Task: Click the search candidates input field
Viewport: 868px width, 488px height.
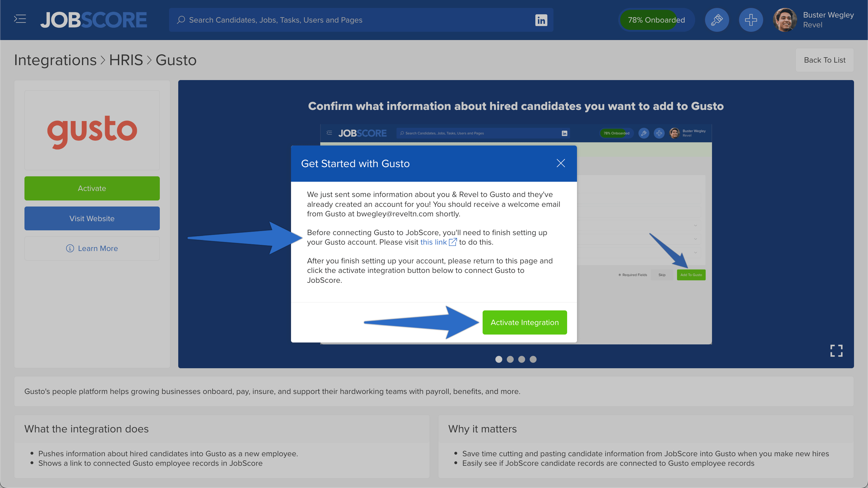Action: (x=337, y=20)
